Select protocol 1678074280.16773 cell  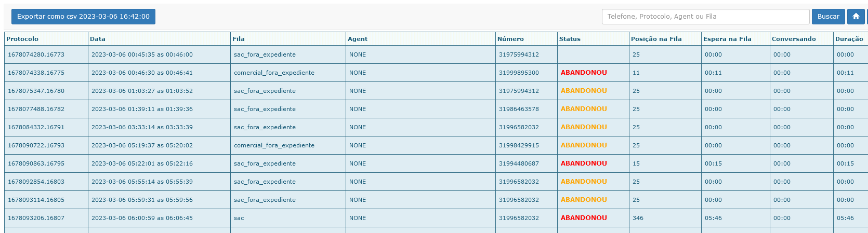(x=36, y=54)
